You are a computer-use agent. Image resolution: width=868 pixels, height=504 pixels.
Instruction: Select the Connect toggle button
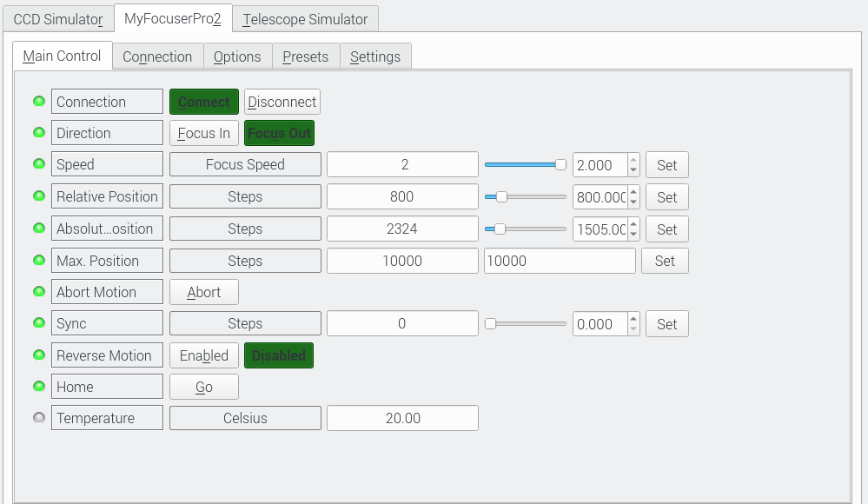[203, 102]
